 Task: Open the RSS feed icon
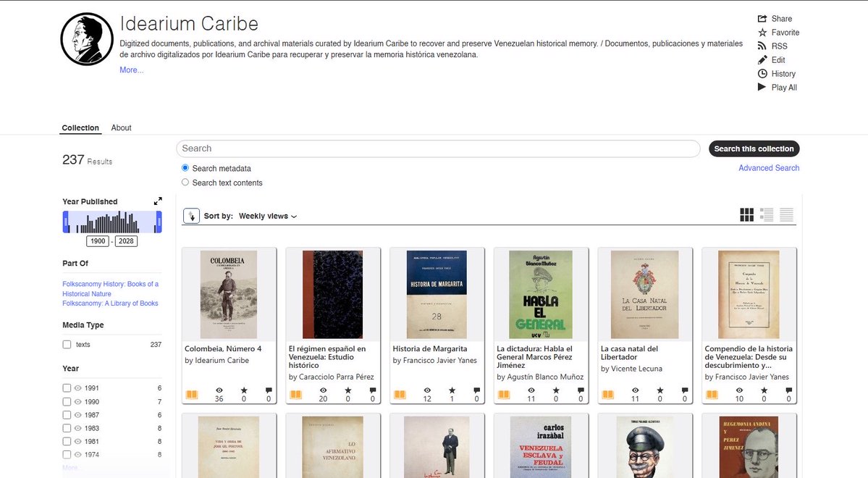click(x=762, y=46)
